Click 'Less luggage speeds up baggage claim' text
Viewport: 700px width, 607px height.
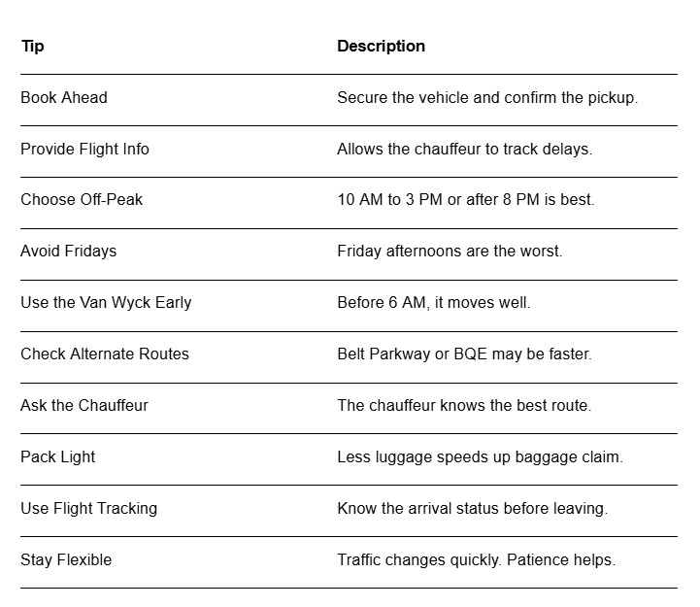click(480, 456)
